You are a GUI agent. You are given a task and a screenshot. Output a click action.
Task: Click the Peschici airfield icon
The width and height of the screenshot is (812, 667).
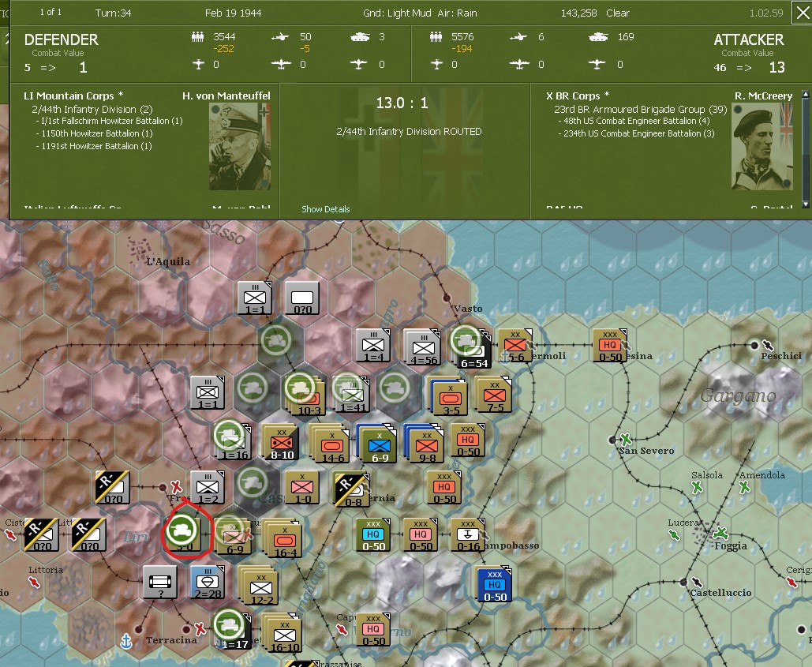coord(768,345)
